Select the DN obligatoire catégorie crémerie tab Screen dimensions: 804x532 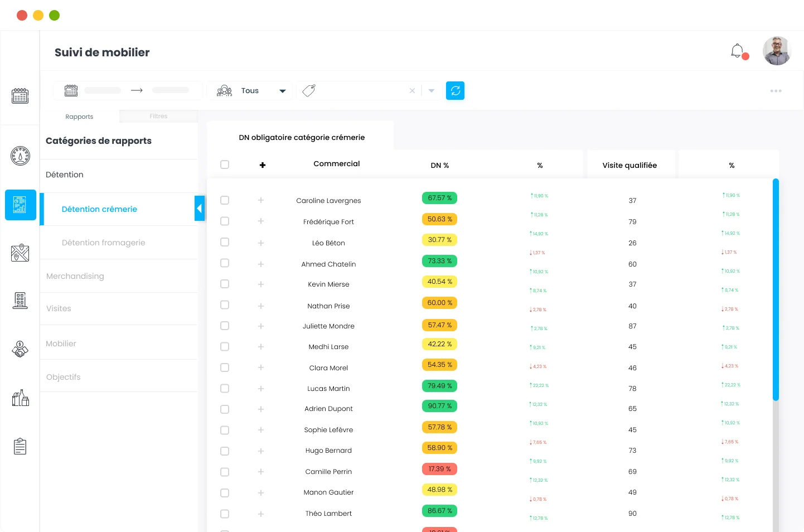tap(302, 137)
